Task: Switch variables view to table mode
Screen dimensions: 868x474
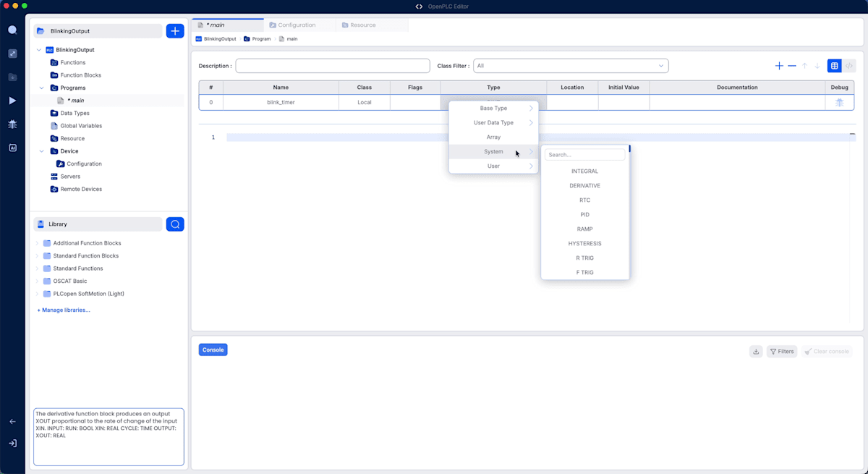Action: [834, 66]
